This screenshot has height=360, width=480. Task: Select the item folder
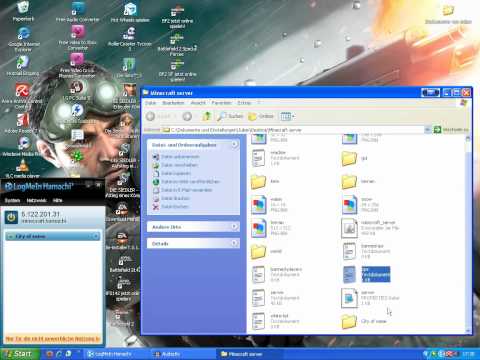click(258, 182)
